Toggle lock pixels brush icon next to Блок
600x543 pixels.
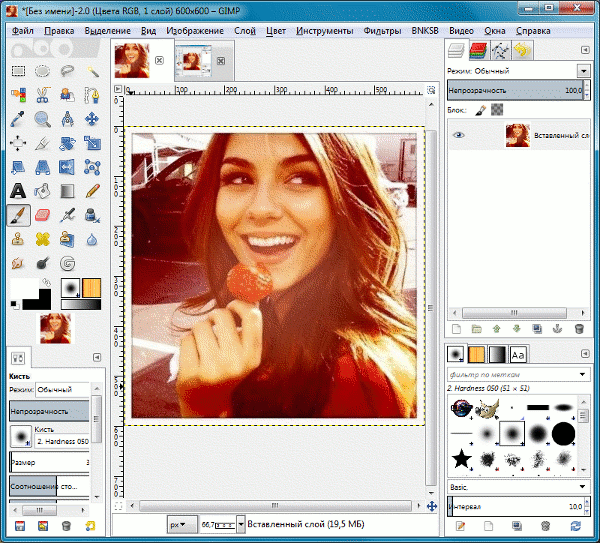click(480, 109)
